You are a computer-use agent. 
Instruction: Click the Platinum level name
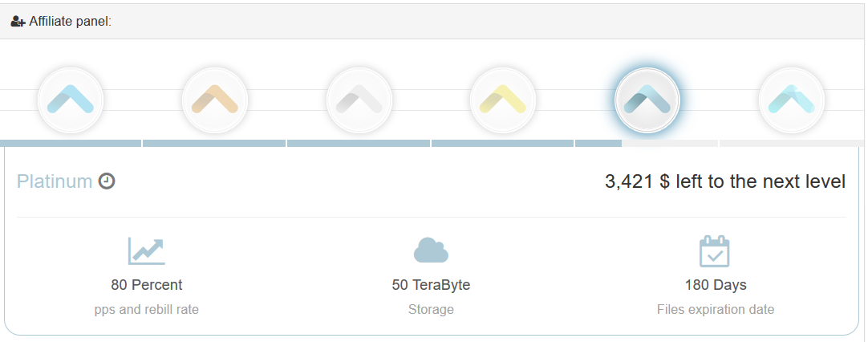(x=55, y=181)
